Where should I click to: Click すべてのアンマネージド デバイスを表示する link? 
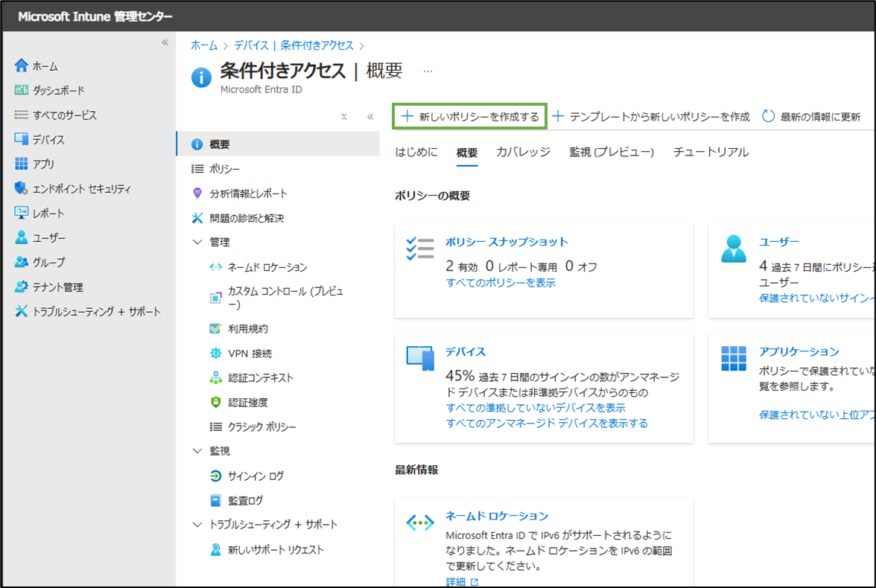(547, 424)
